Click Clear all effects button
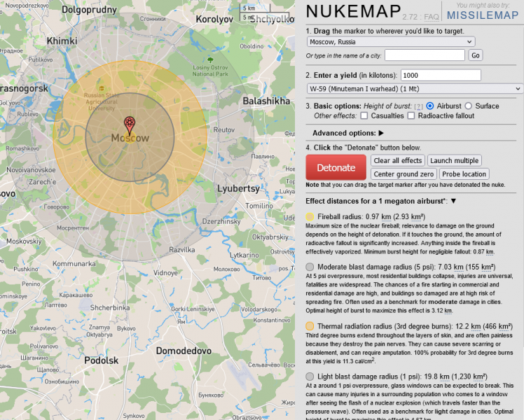 point(398,160)
